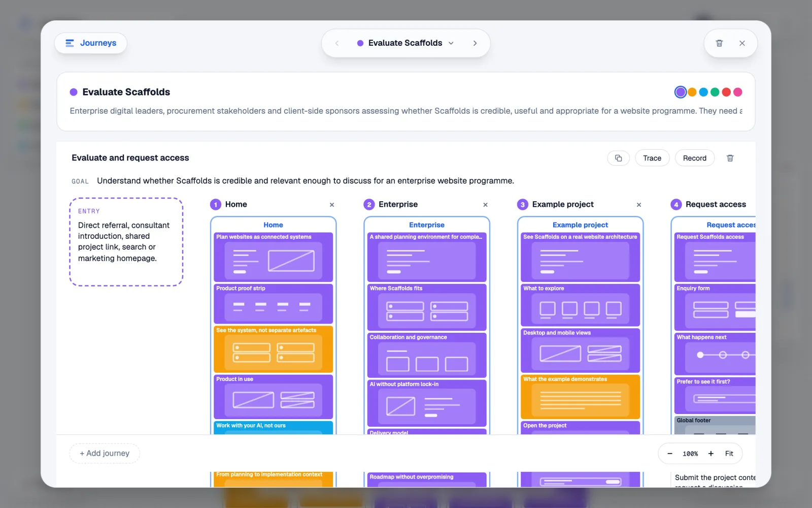Viewport: 812px width, 508px height.
Task: Zoom in with the plus button
Action: 711,454
